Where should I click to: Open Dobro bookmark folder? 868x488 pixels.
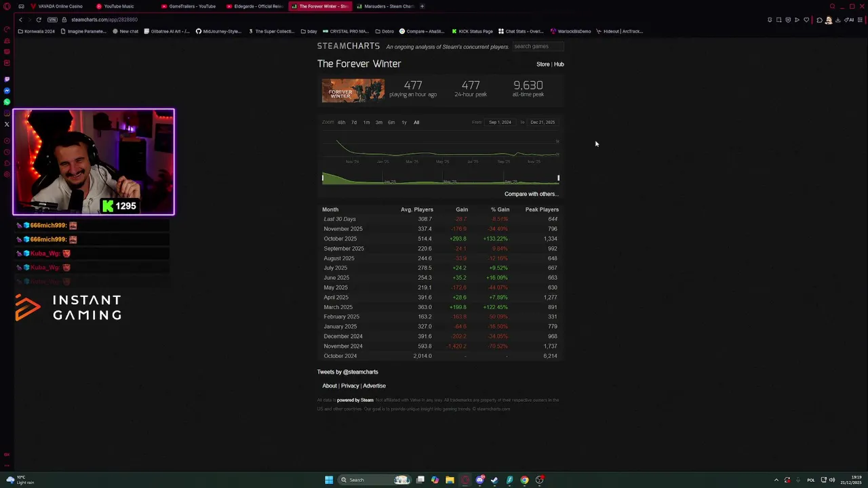384,31
